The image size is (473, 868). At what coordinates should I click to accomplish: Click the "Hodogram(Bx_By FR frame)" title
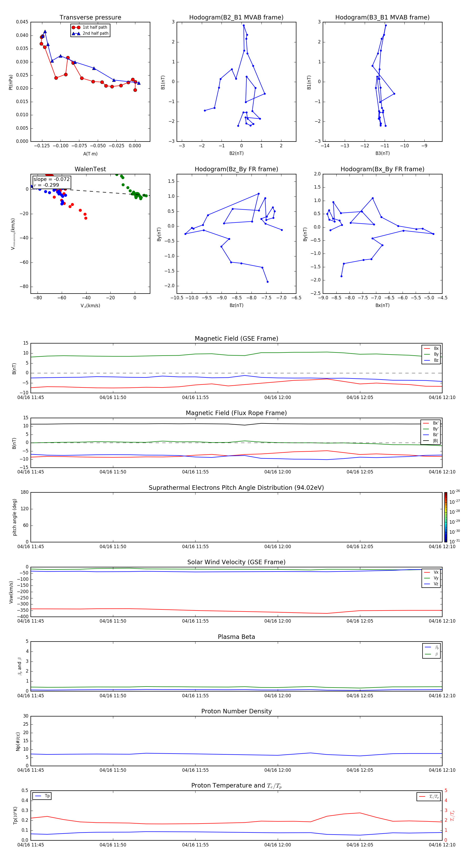pyautogui.click(x=382, y=169)
